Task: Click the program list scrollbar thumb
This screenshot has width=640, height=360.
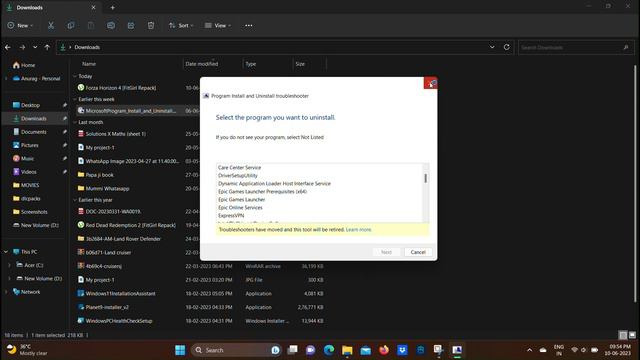Action: tap(426, 178)
